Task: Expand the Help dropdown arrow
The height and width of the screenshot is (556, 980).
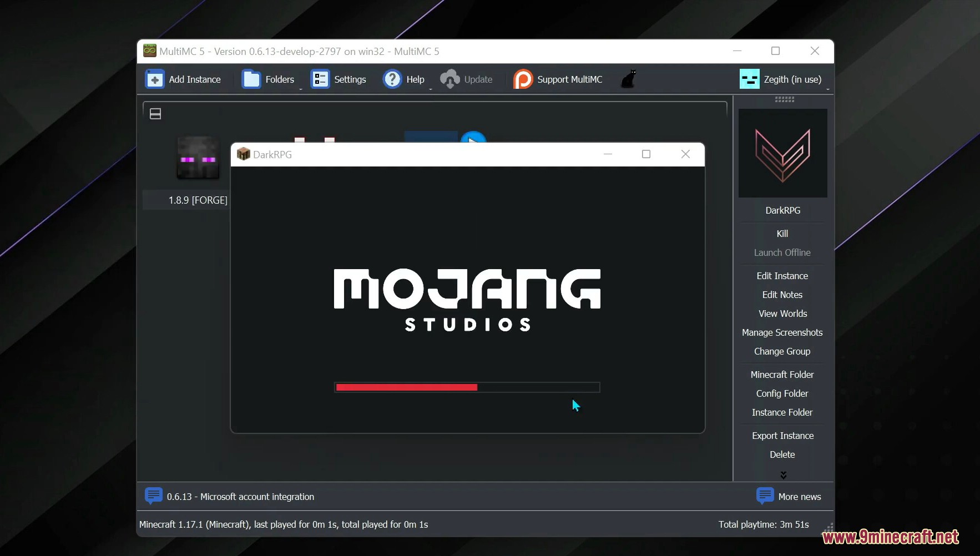Action: [x=431, y=88]
